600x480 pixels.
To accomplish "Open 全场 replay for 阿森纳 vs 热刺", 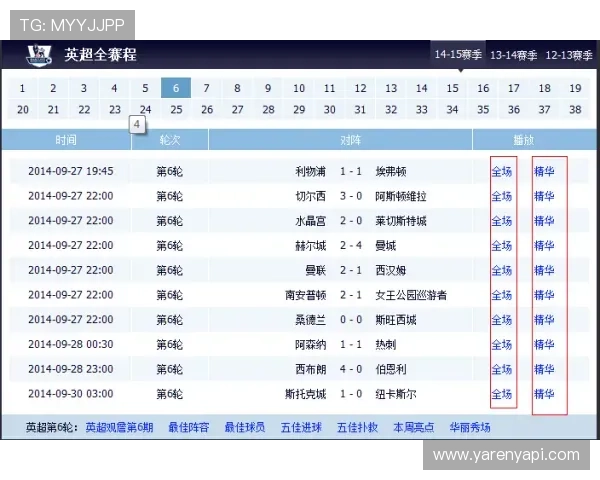I will [x=502, y=344].
